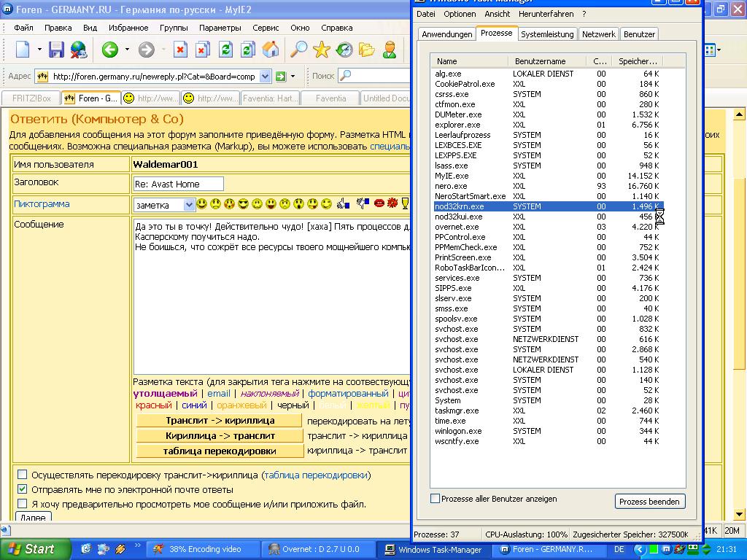Image resolution: width=747 pixels, height=560 pixels.
Task: Click the 21:31 clock in system tray
Action: pyautogui.click(x=727, y=549)
